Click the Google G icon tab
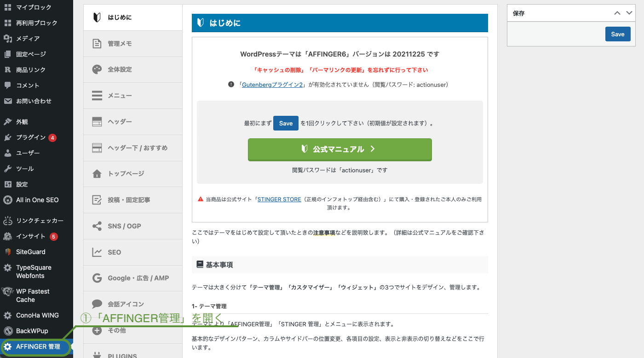Viewport: 644px width, 358px height. point(97,278)
